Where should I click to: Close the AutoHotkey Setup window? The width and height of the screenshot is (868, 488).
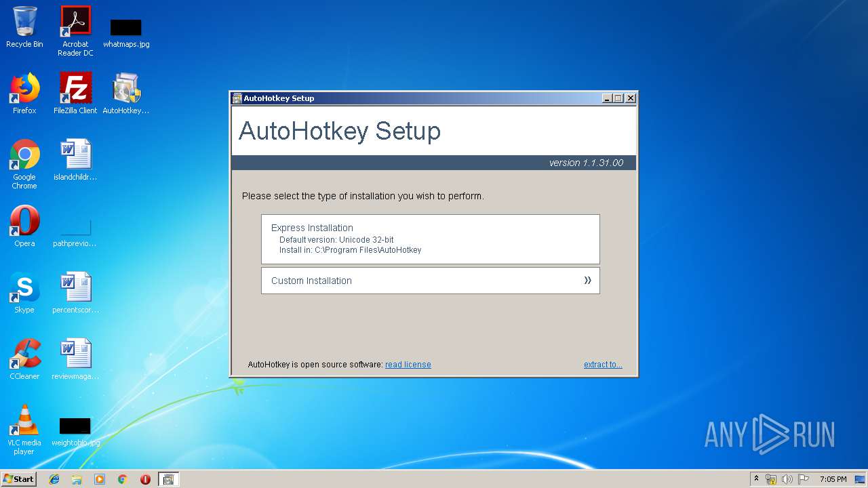point(631,98)
